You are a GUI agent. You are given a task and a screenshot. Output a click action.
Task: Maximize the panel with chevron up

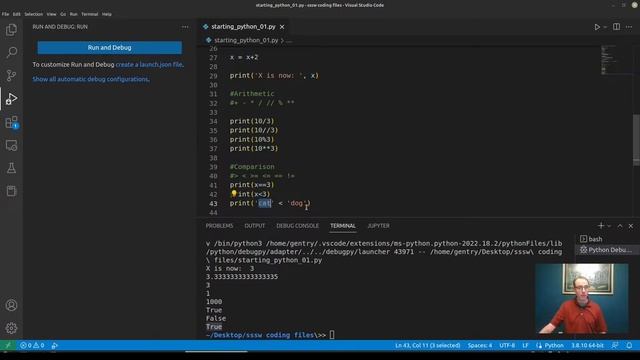tap(620, 226)
